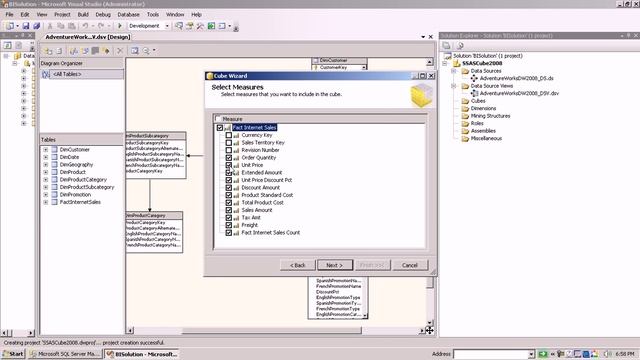This screenshot has height=360, width=640.
Task: Click the < Back button in the Cube Wizard
Action: click(298, 265)
